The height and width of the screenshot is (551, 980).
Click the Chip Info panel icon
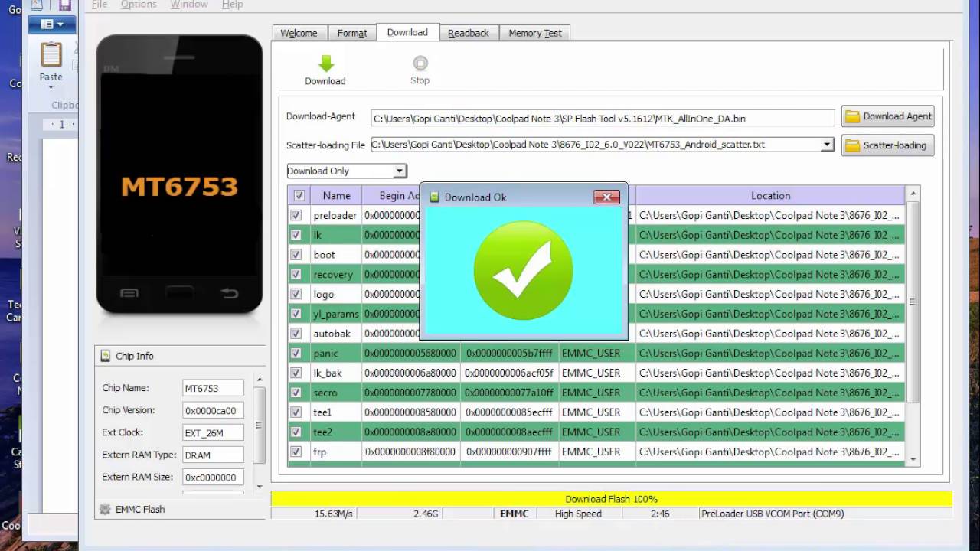pos(106,356)
